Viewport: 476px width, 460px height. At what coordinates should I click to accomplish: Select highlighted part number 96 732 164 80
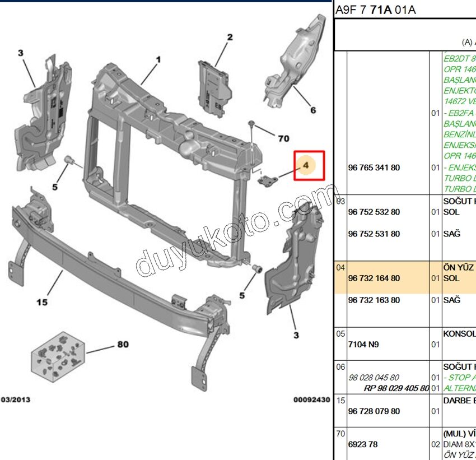pos(374,278)
